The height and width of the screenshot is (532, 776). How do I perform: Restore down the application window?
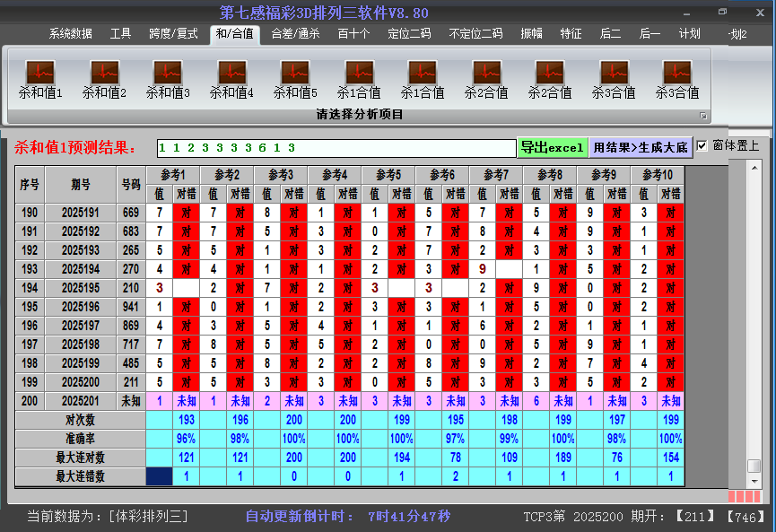(x=722, y=12)
